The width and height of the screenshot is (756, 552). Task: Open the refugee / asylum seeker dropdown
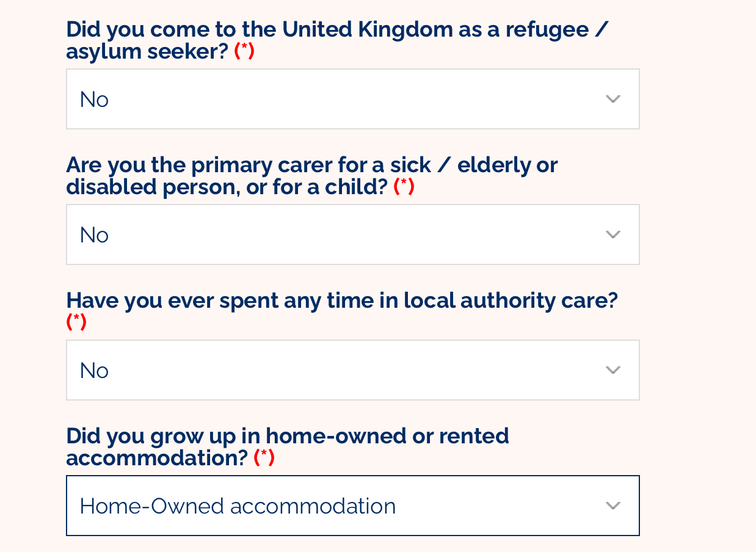[352, 99]
